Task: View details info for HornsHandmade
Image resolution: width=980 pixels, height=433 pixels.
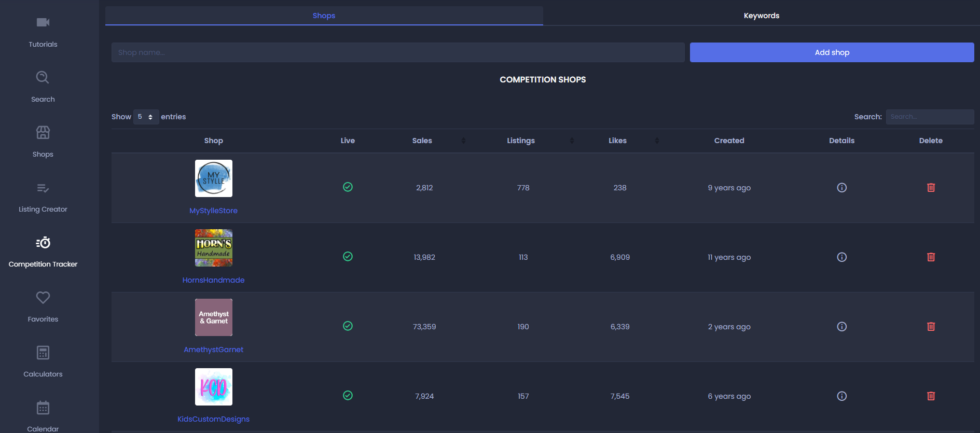Action: point(841,257)
